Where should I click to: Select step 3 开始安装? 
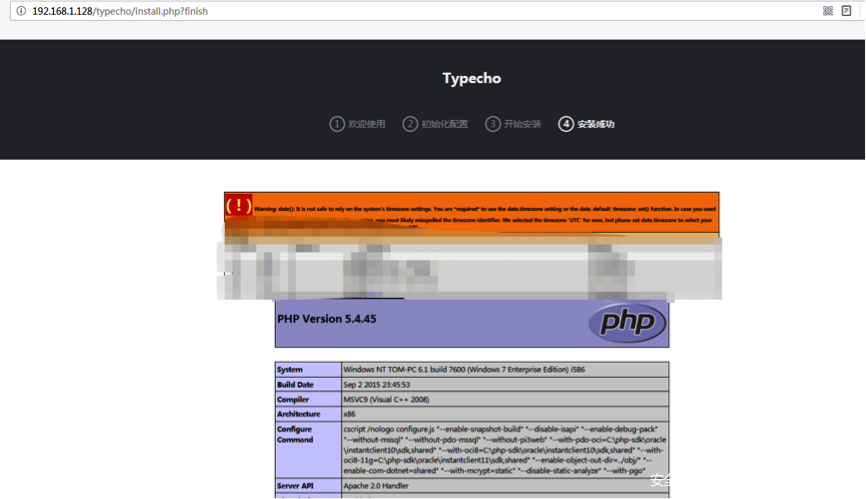tap(513, 124)
